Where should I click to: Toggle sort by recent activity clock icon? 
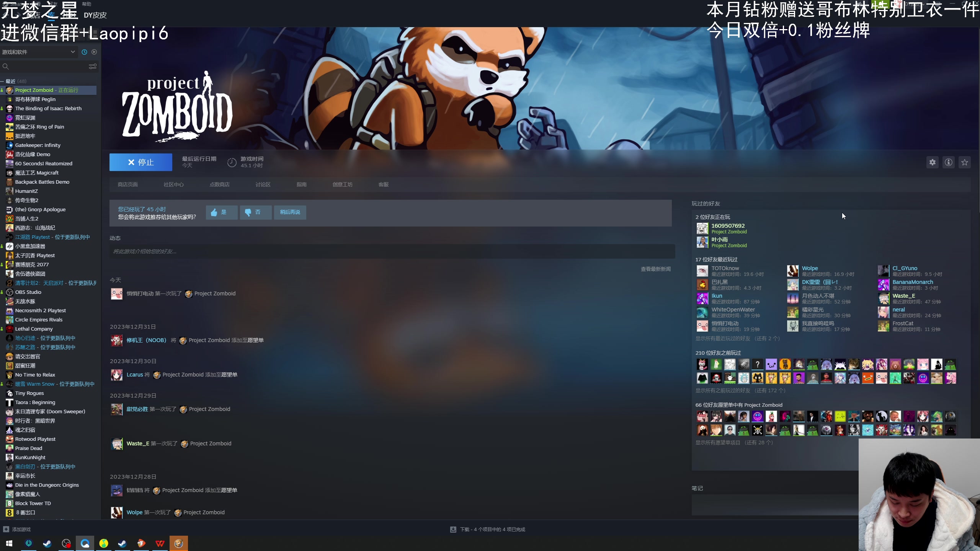(x=84, y=52)
